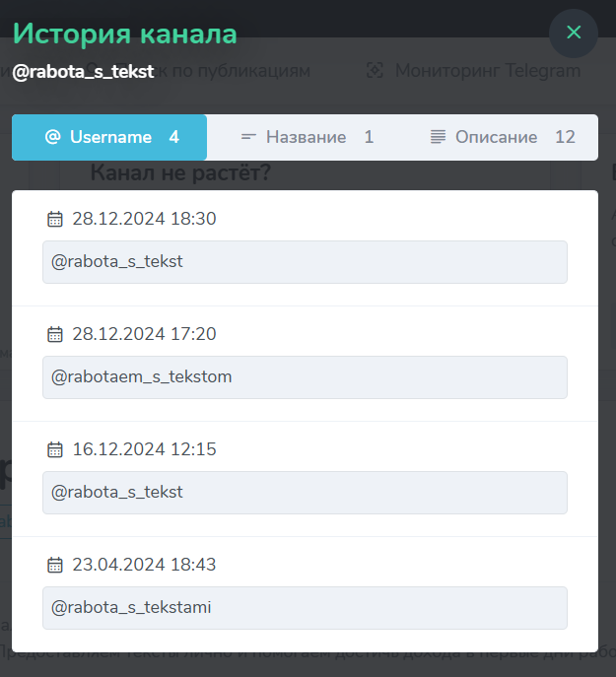Screen dimensions: 616x677
Task: Click the @rabota_s_tekst channel heading
Action: pyautogui.click(x=83, y=72)
